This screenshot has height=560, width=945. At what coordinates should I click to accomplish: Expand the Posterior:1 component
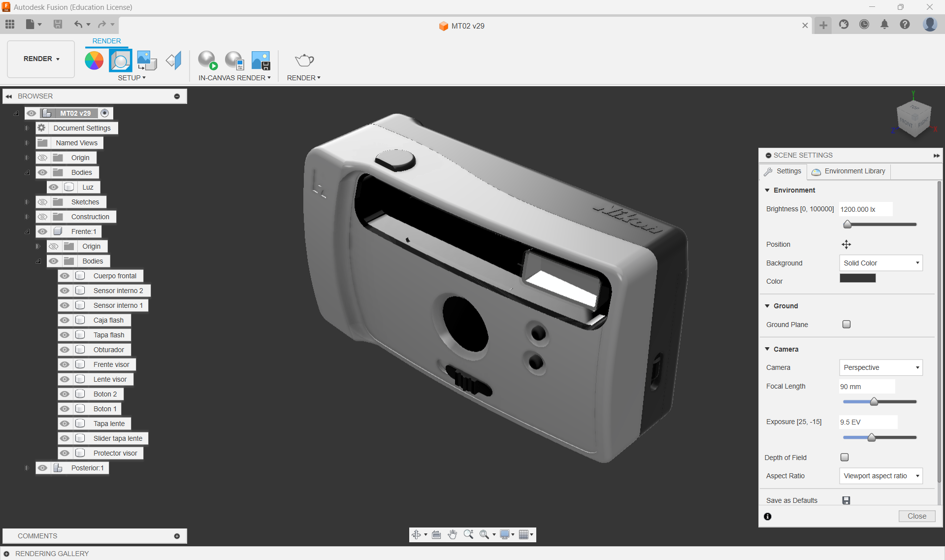point(27,468)
